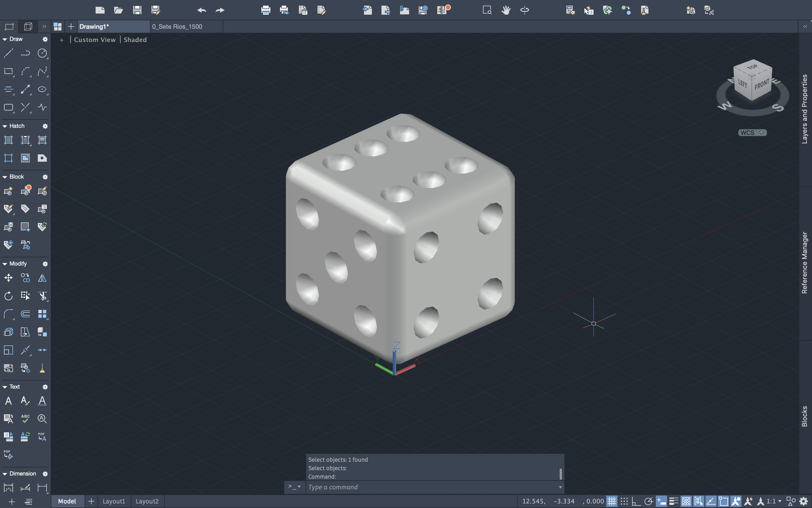812x508 pixels.
Task: Open the WCS coordinate system dropdown
Action: [x=753, y=133]
